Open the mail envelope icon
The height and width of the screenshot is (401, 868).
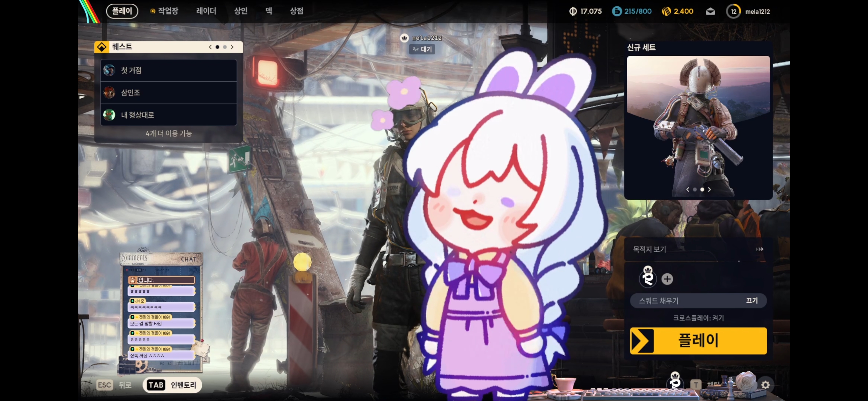tap(710, 11)
